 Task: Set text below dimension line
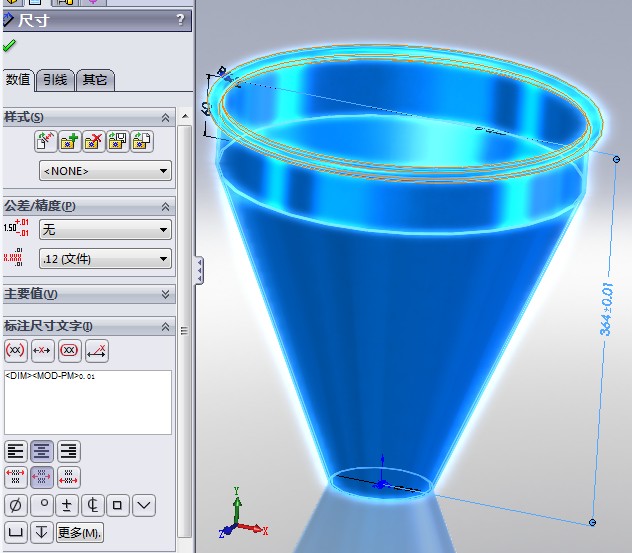[x=69, y=477]
